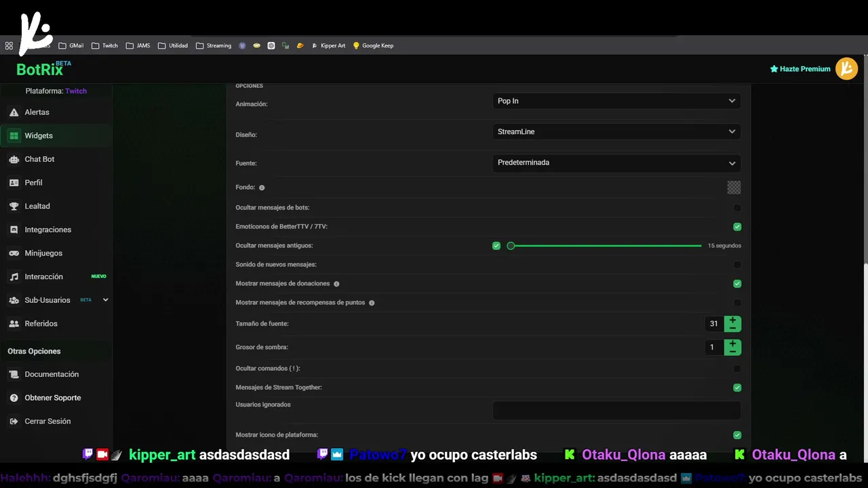The width and height of the screenshot is (868, 488).
Task: Enable Sonido de nuevos mensajes checkbox
Action: [x=737, y=265]
